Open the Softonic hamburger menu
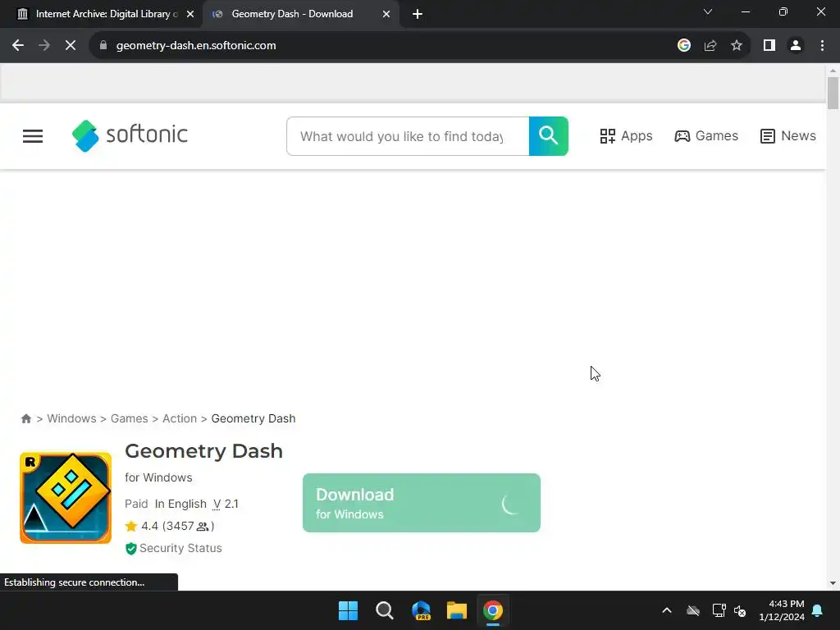Screen dimensions: 840x630 click(33, 136)
